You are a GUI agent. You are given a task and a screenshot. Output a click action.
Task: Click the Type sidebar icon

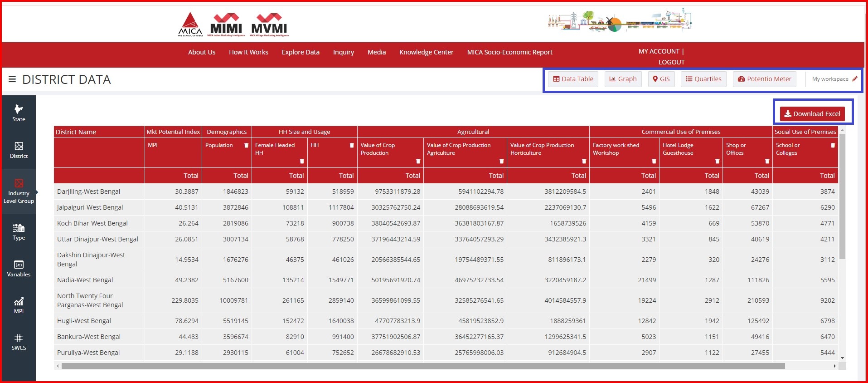tap(19, 232)
